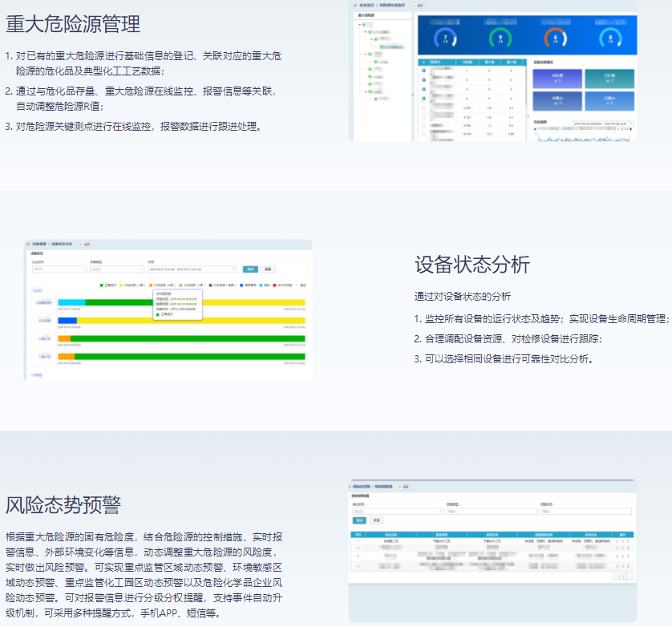The height and width of the screenshot is (627, 672).
Task: Click calendar icon in equipment status time field
Action: point(233,269)
